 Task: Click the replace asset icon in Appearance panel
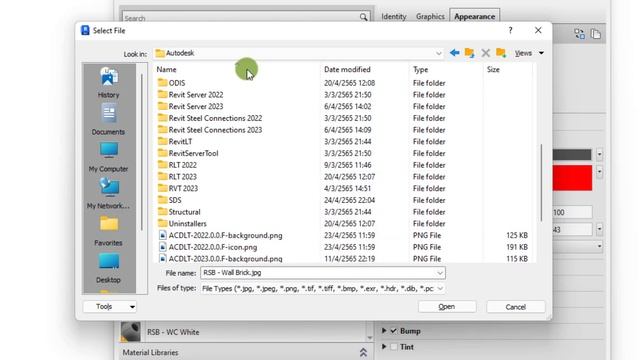[579, 33]
